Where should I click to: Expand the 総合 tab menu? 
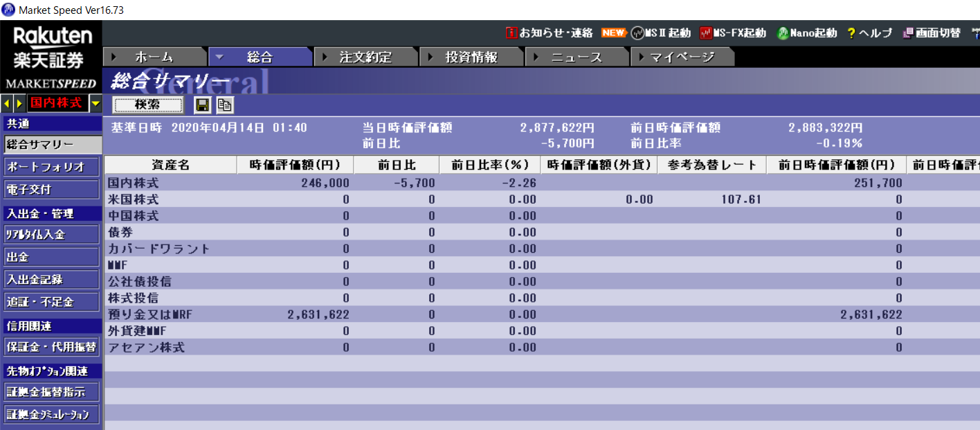click(x=219, y=57)
